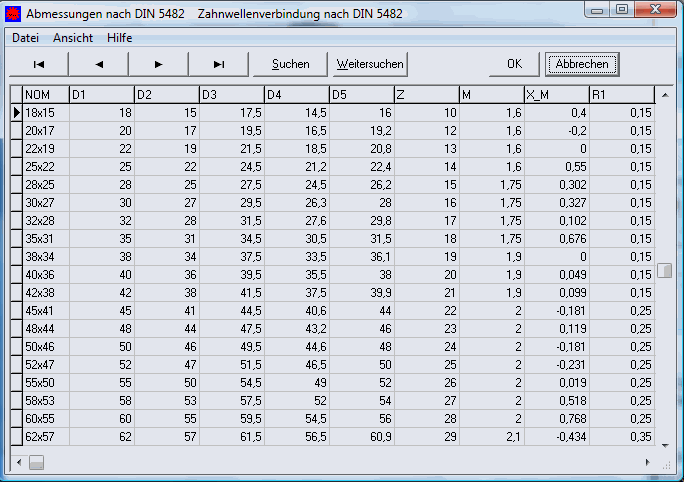Click the Suchen button

click(x=290, y=64)
